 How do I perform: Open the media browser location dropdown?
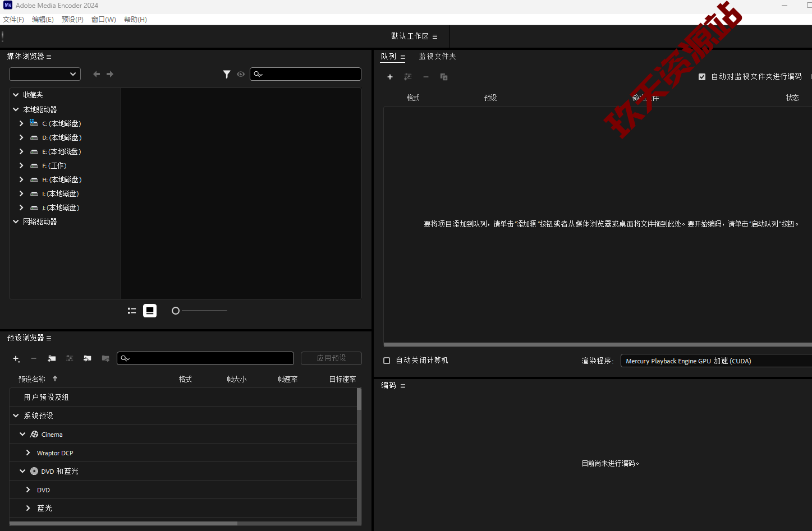(45, 74)
